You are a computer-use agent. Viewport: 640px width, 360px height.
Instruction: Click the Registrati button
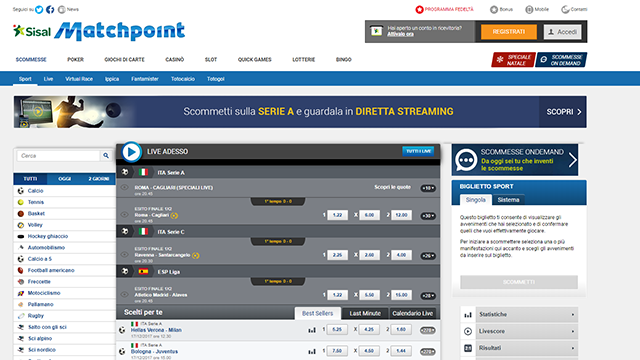coord(509,32)
